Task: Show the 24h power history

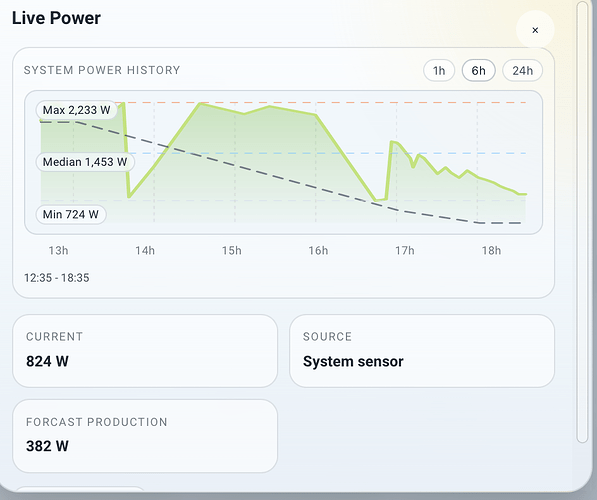Action: click(522, 70)
